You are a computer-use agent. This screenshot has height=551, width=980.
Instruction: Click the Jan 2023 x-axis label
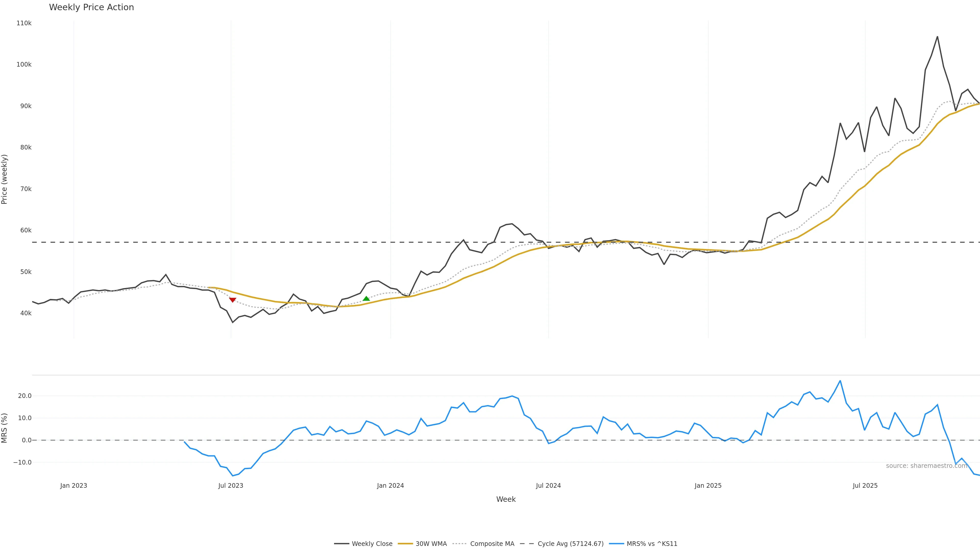pos(73,486)
